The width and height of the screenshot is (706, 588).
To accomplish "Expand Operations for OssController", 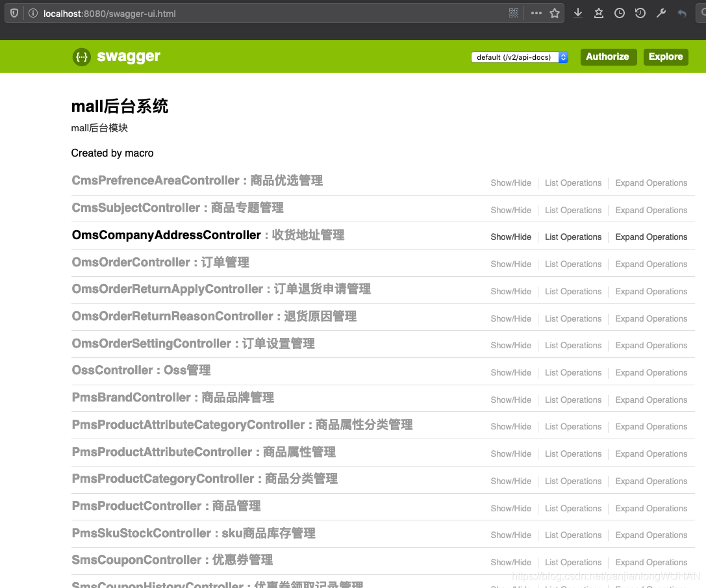I will pos(651,373).
